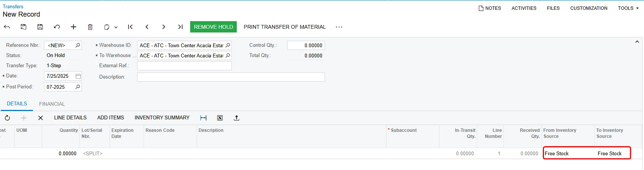The image size is (644, 170).
Task: Refresh the details grid
Action: pyautogui.click(x=7, y=118)
